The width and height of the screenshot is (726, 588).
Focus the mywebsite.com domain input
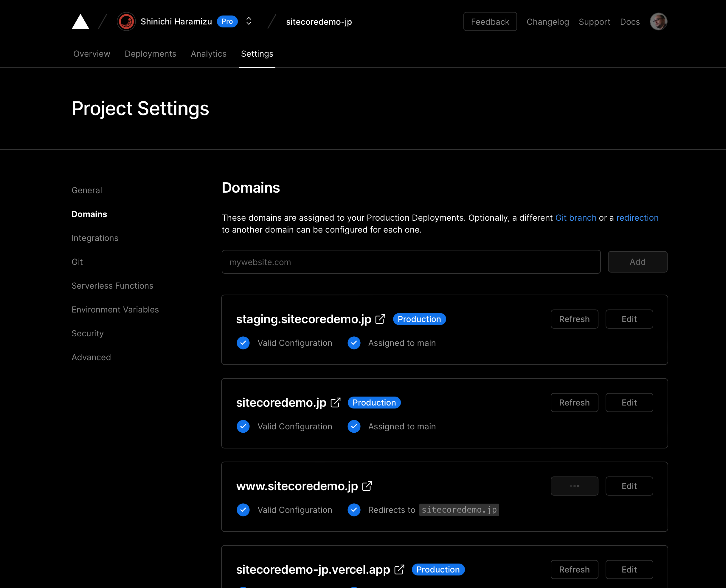(411, 262)
